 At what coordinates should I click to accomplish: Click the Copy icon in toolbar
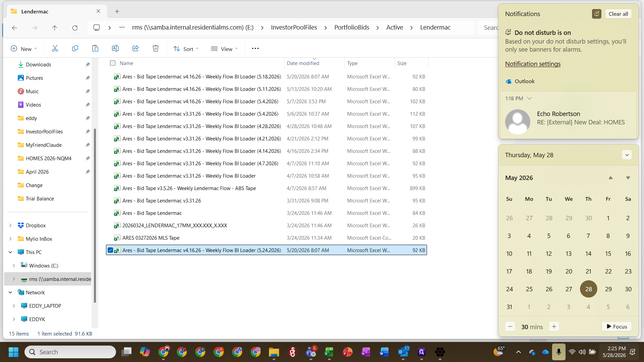click(75, 49)
